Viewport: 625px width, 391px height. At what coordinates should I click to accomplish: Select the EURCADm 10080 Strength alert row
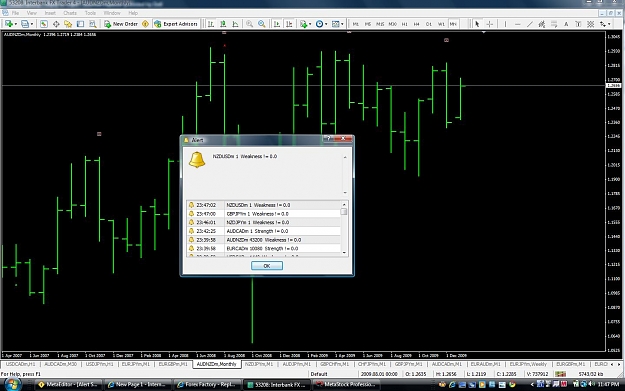[x=263, y=248]
